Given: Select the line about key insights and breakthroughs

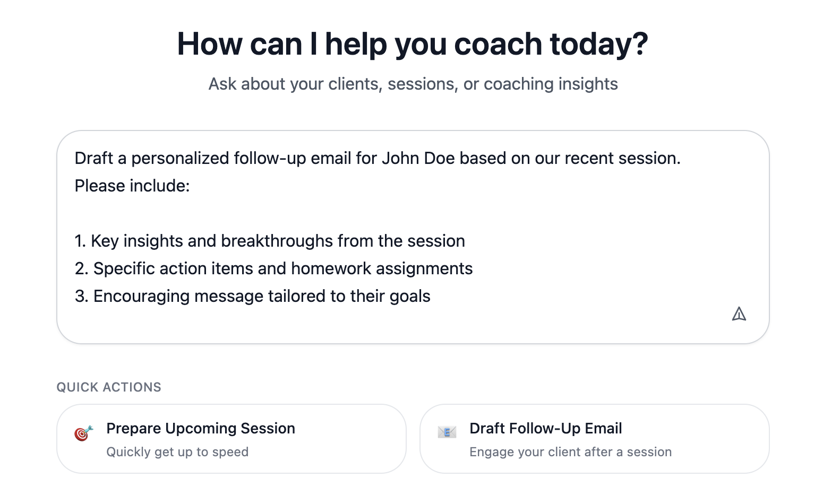Looking at the screenshot, I should click(269, 241).
